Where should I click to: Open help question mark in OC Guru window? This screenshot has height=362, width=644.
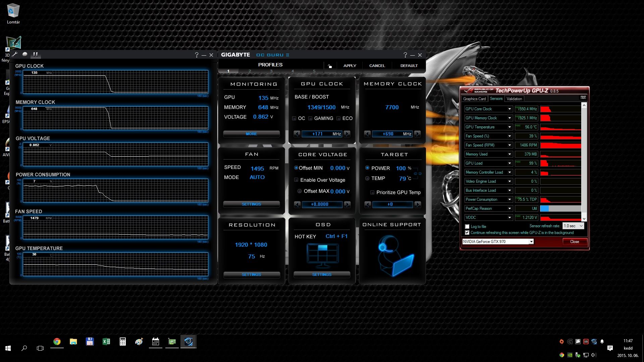click(x=405, y=55)
